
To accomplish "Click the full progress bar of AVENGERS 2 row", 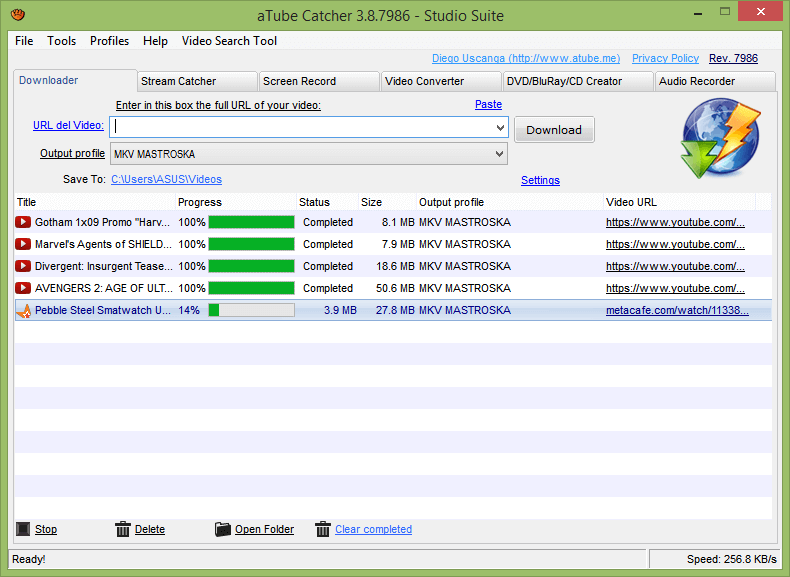I will coord(251,288).
